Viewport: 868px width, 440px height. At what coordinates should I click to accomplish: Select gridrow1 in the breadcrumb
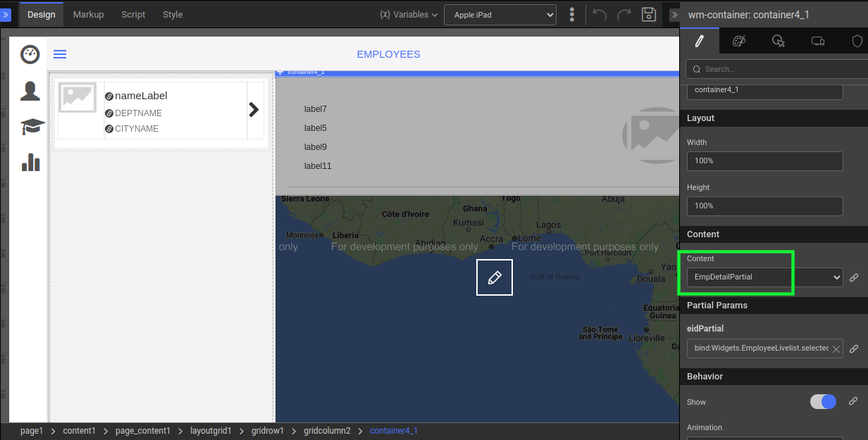(267, 431)
